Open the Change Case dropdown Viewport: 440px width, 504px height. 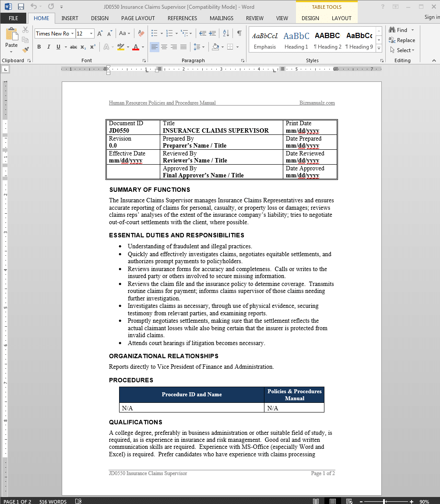point(124,33)
